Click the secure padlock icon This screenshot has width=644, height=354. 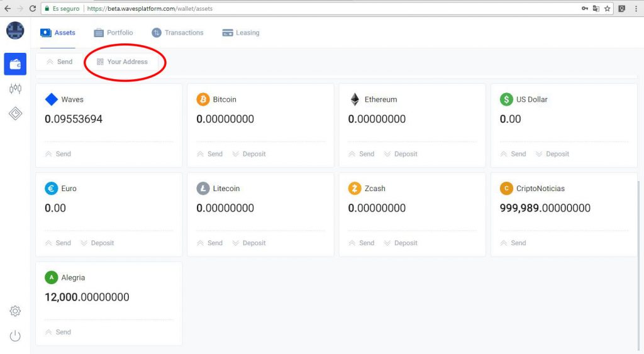click(47, 8)
